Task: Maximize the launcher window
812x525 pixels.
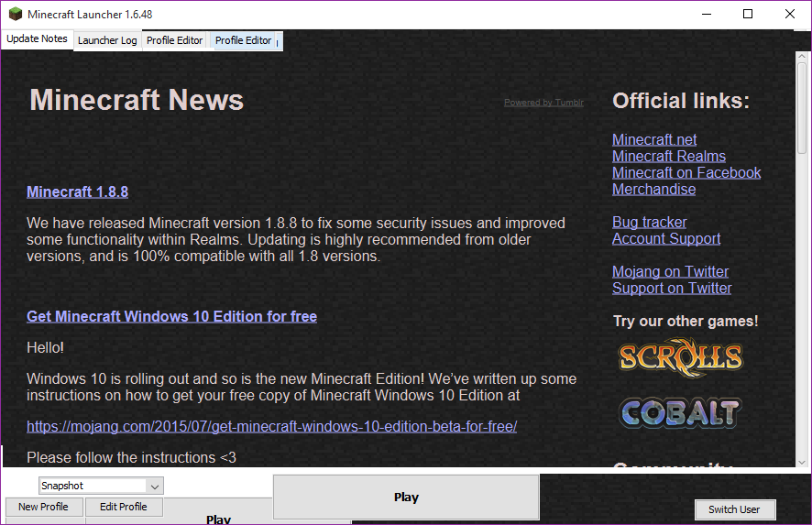Action: click(748, 14)
